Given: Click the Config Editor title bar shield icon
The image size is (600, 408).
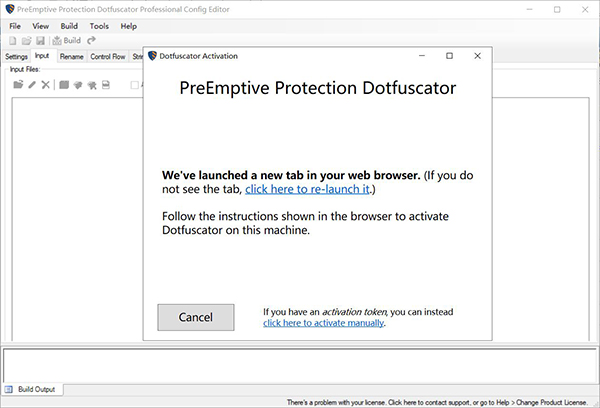Looking at the screenshot, I should (10, 9).
